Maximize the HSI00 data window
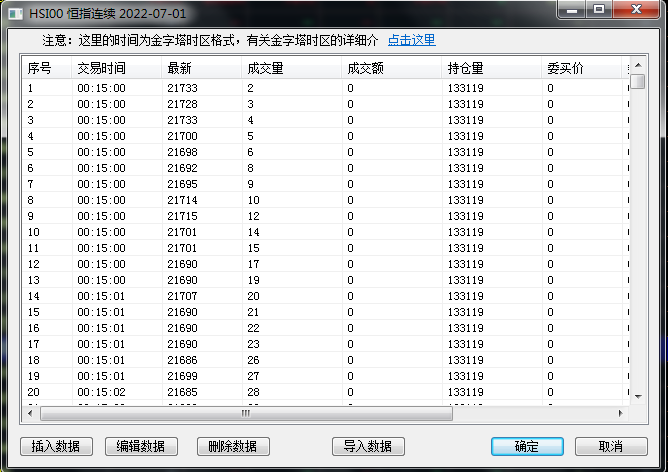This screenshot has height=472, width=668. 599,9
